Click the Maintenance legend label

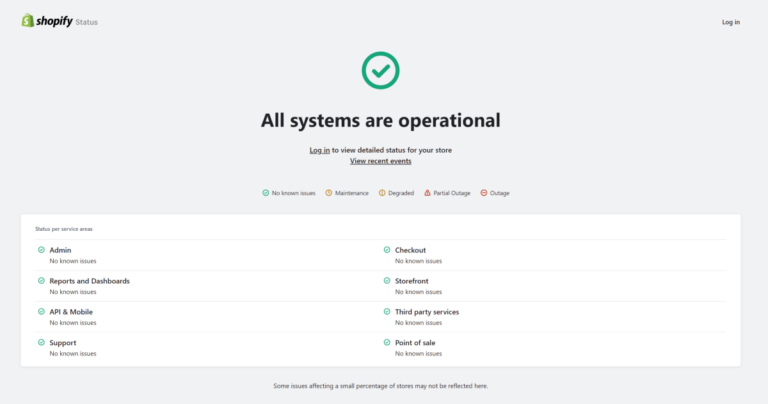(352, 193)
